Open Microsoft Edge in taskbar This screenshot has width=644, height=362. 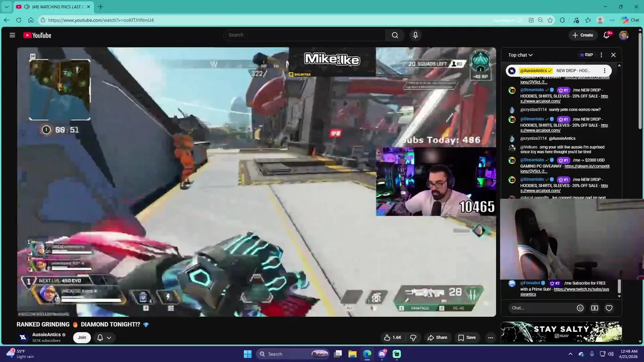click(367, 354)
